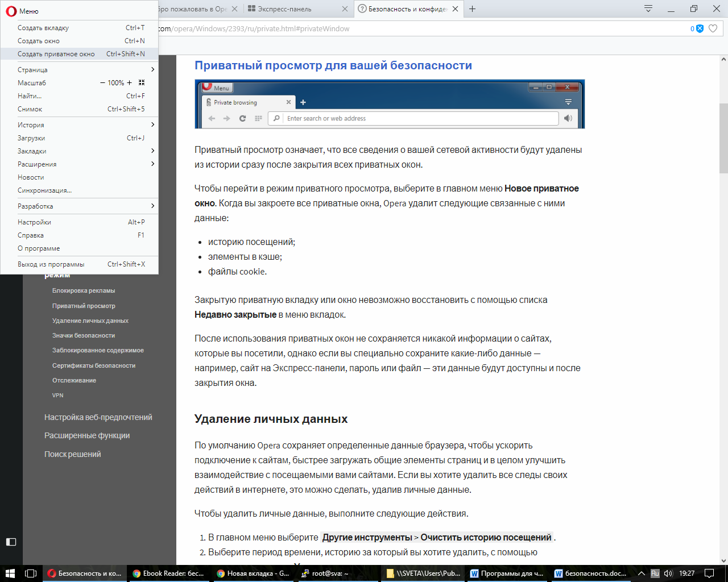Open Сертификаты безопасности sidebar link
The image size is (728, 582).
(x=94, y=365)
